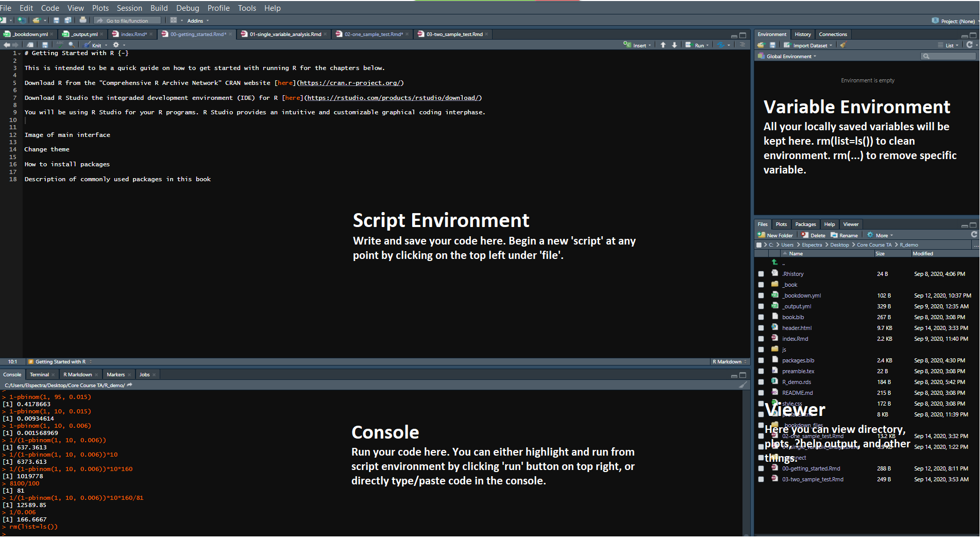Viewport: 980px width, 540px height.
Task: Open the Knit options dropdown arrow
Action: tap(106, 45)
